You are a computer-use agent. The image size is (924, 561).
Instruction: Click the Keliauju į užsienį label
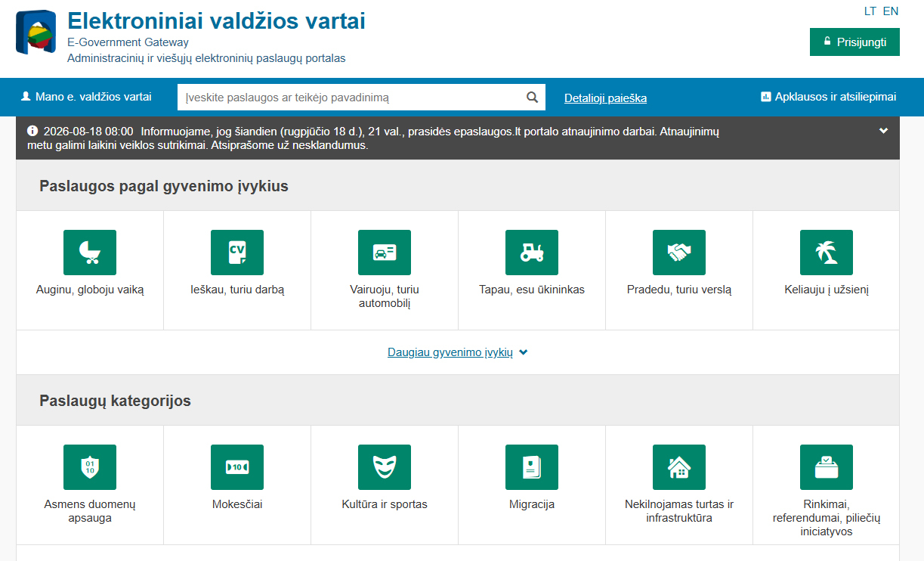pos(827,290)
